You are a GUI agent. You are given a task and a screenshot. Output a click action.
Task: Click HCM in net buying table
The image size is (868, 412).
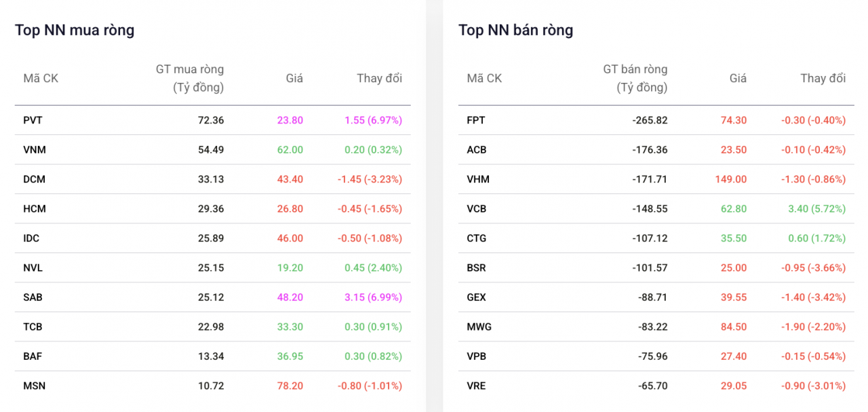(x=35, y=209)
